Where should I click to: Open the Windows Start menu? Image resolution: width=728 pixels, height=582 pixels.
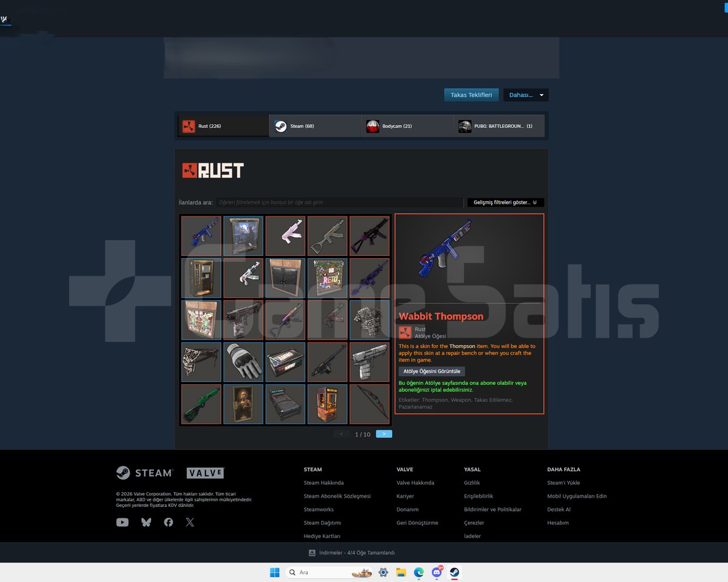[274, 572]
